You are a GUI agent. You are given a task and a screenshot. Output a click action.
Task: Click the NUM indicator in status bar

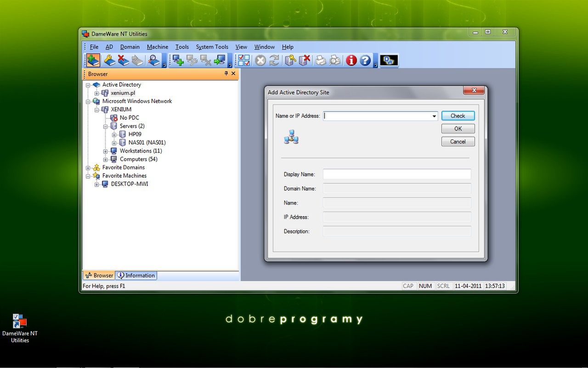(x=425, y=286)
